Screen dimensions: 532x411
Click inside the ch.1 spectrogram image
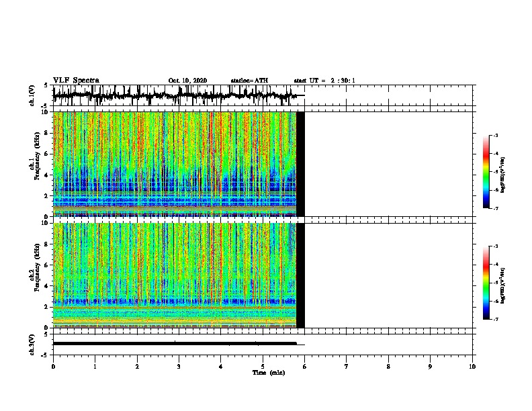point(175,164)
